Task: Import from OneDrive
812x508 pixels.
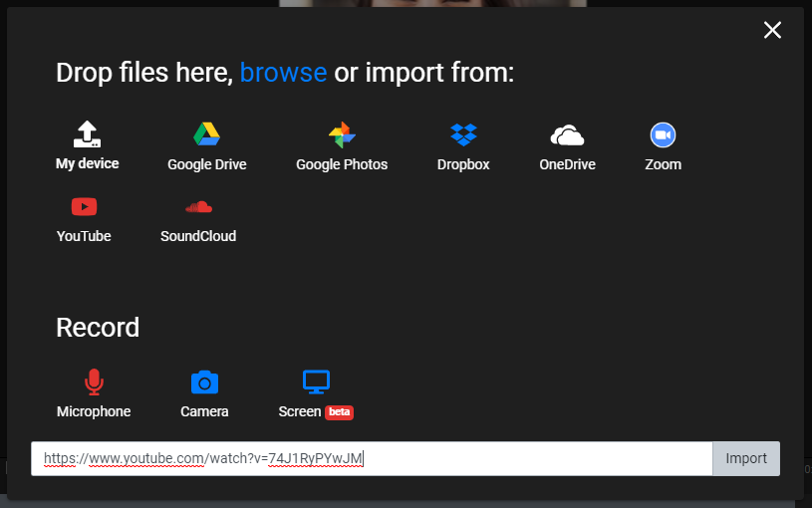Action: click(567, 146)
